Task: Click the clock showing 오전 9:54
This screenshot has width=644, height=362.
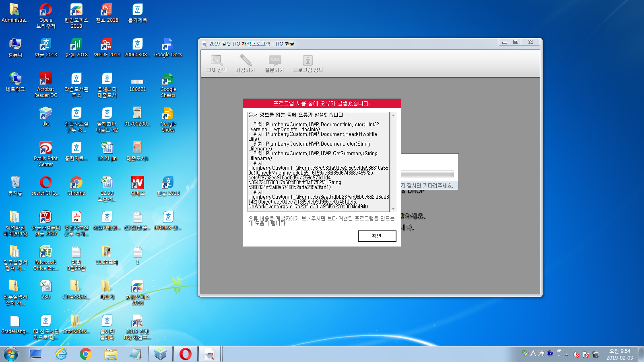Action: [x=619, y=354]
